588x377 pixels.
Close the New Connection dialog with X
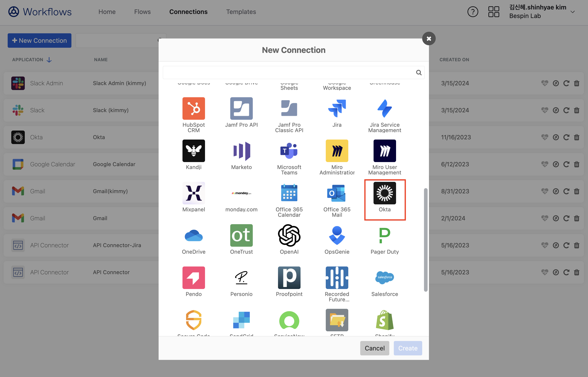(428, 39)
